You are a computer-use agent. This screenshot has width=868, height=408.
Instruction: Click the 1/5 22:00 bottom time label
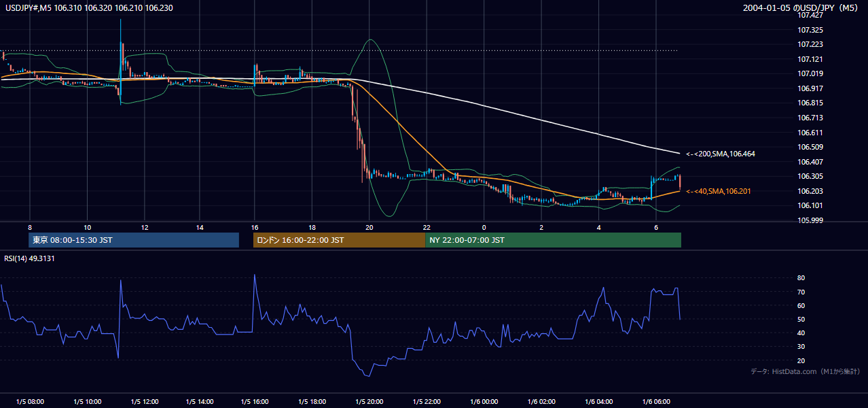428,402
